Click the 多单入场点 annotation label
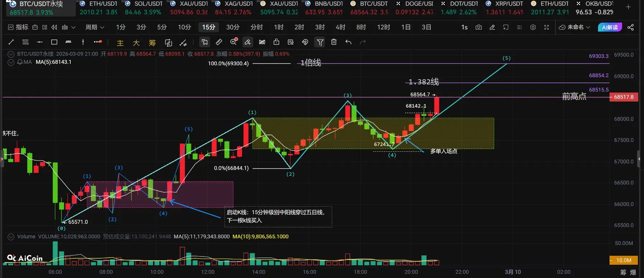Image resolution: width=644 pixels, height=278 pixels. pyautogui.click(x=444, y=151)
